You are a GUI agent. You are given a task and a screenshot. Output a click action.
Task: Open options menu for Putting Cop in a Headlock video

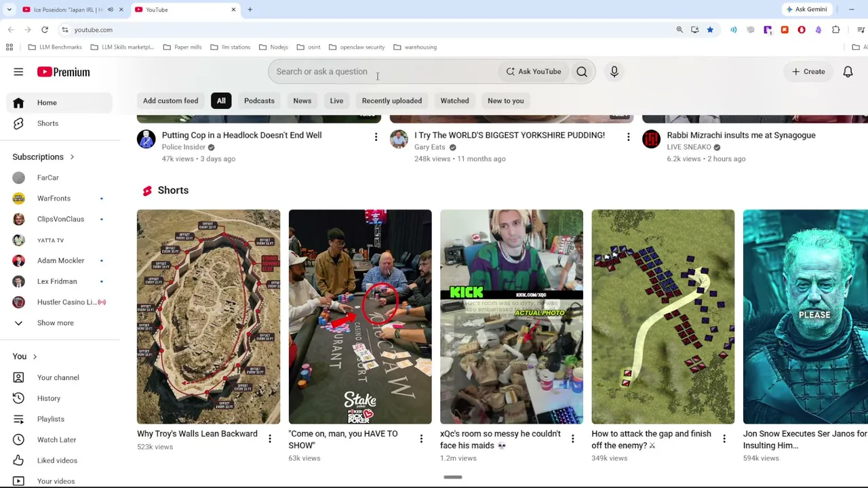pyautogui.click(x=376, y=138)
